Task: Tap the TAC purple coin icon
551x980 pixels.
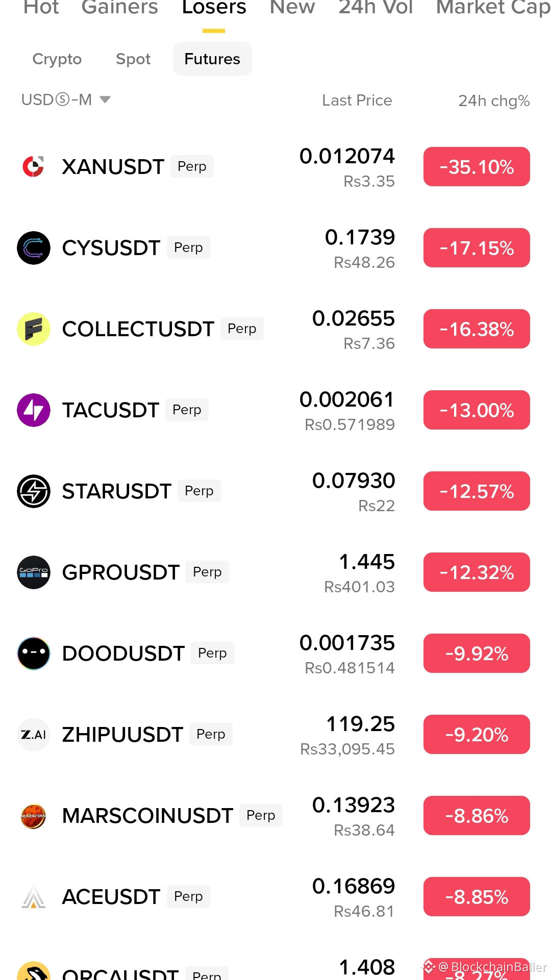Action: 34,410
